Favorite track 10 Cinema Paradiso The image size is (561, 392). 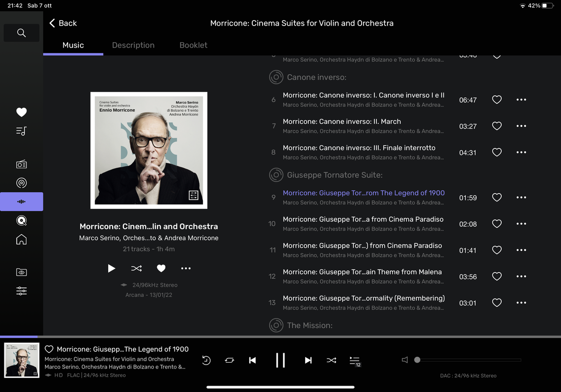tap(497, 224)
